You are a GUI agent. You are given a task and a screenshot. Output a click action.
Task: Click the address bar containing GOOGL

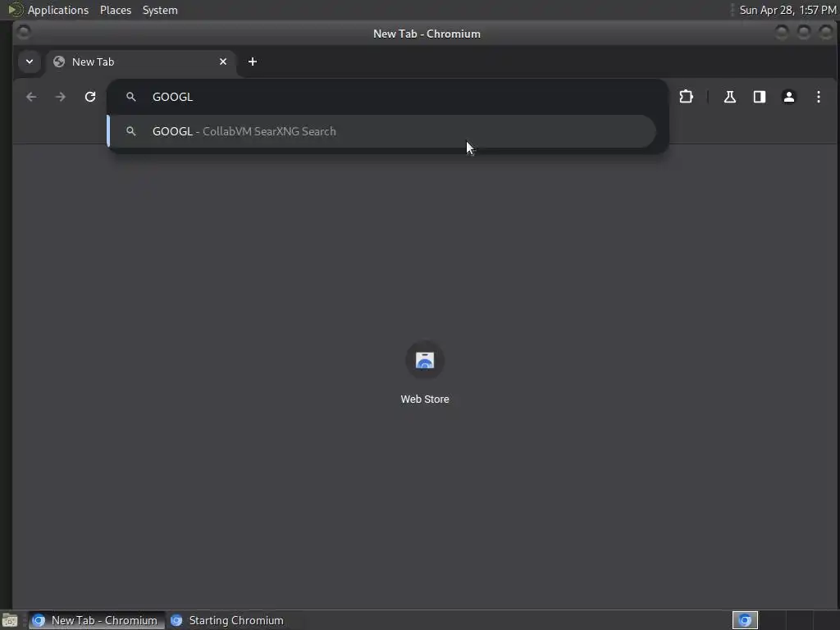(x=388, y=97)
